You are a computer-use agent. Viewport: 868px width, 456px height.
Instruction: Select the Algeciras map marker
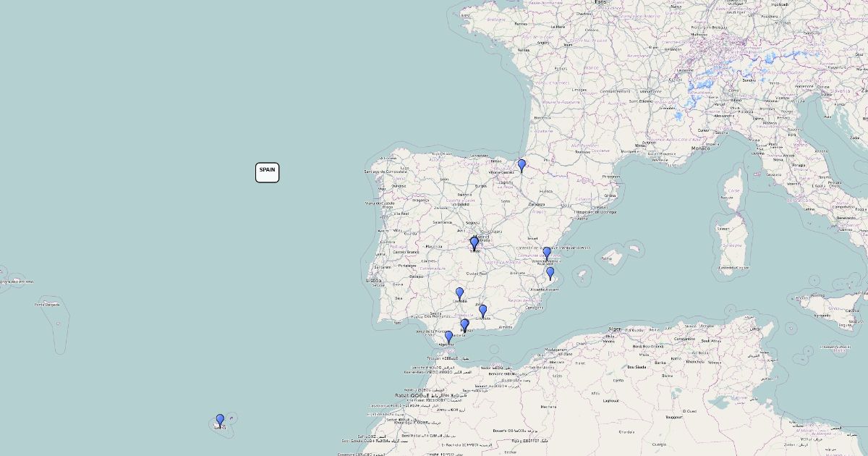tap(448, 337)
